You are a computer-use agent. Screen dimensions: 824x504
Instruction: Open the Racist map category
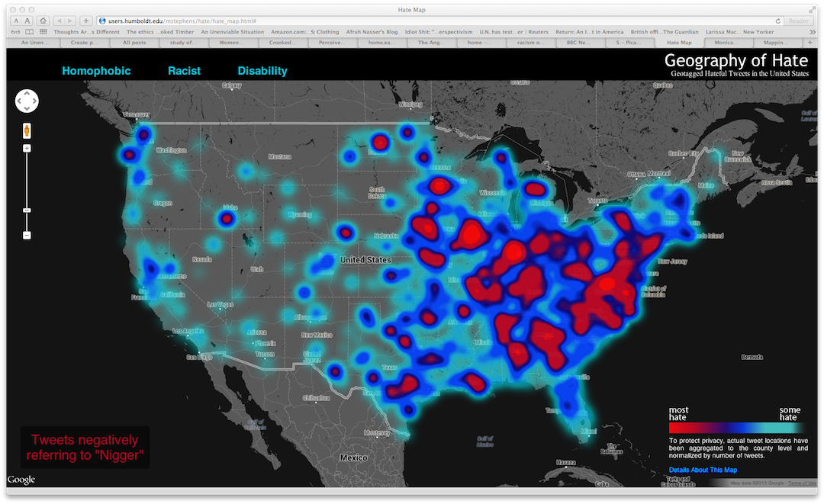pos(184,71)
